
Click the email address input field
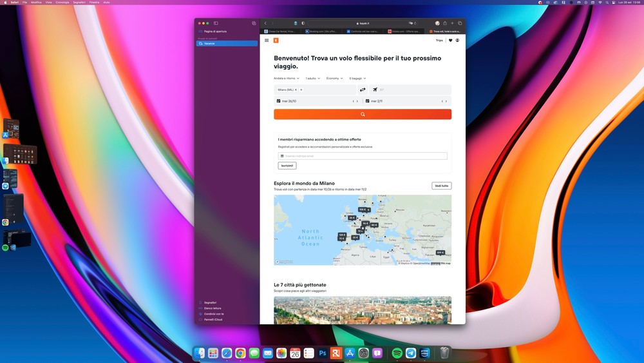pos(365,156)
